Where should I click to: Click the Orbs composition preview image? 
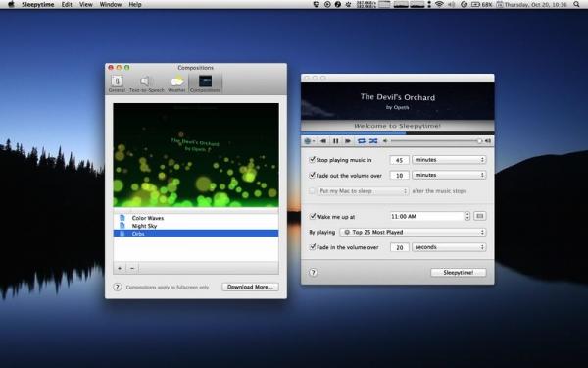pyautogui.click(x=196, y=155)
